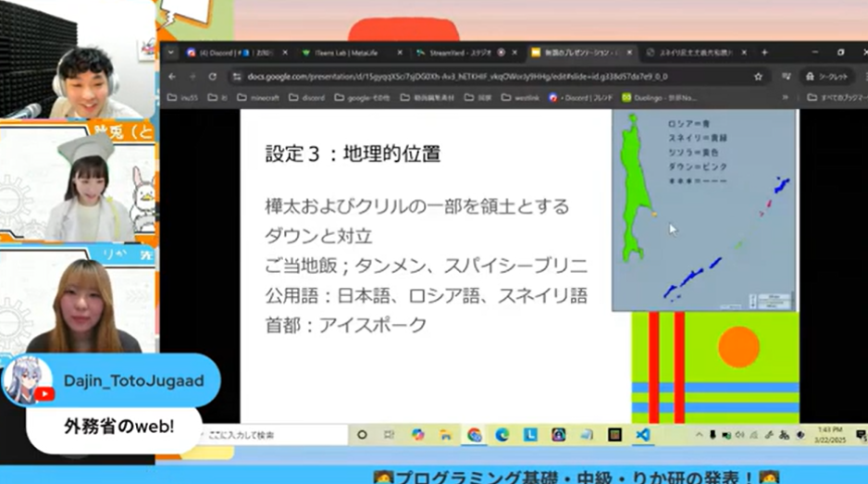Click the map image on the slide
The height and width of the screenshot is (484, 868).
pyautogui.click(x=705, y=210)
